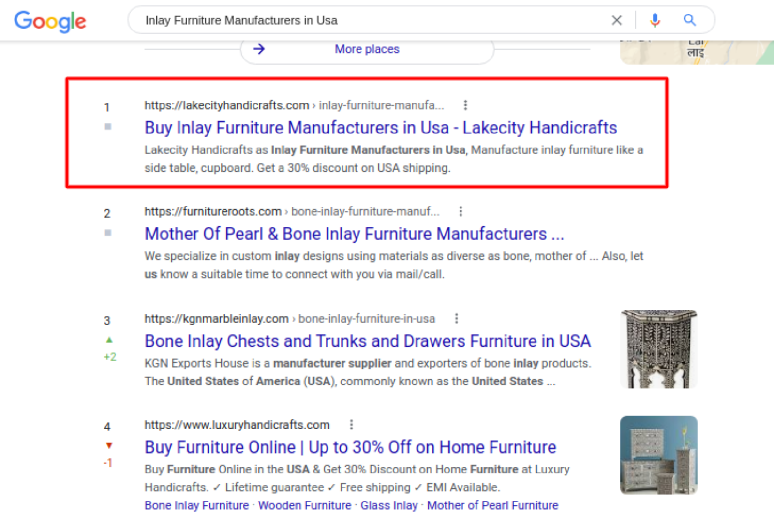Click Bone Inlay Furniture sitelink
Viewport: 774px width, 532px height.
point(196,505)
